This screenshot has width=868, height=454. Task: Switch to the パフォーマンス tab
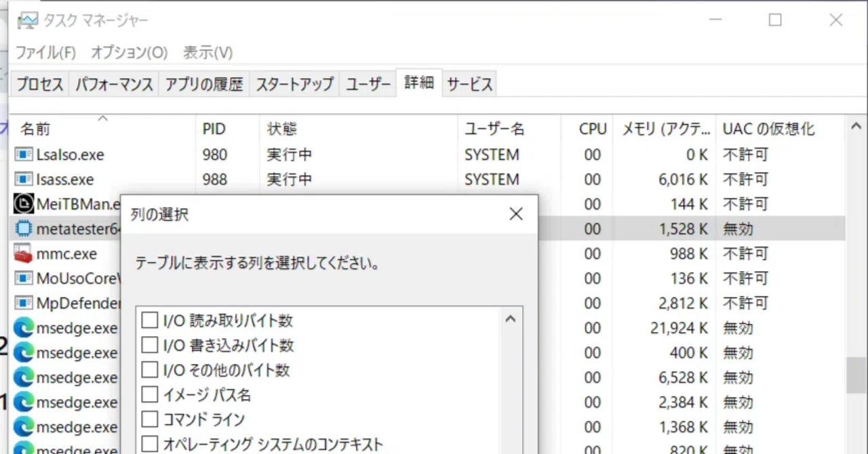tap(114, 85)
